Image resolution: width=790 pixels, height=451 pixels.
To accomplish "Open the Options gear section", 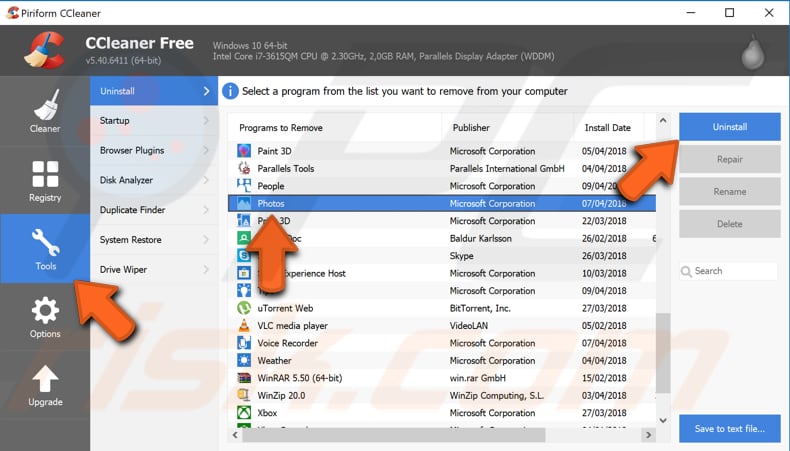I will [45, 317].
